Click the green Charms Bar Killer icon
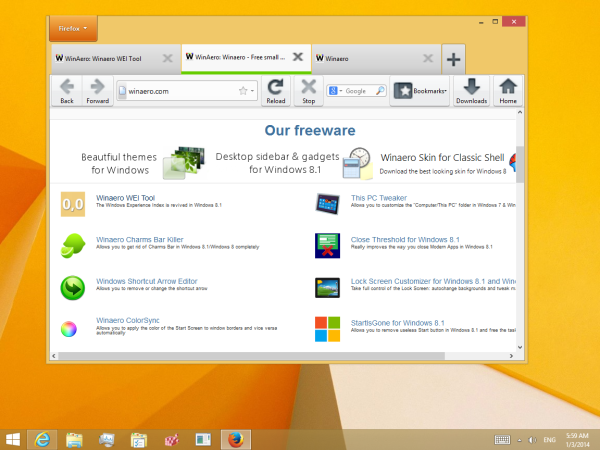The height and width of the screenshot is (450, 600). tap(73, 245)
